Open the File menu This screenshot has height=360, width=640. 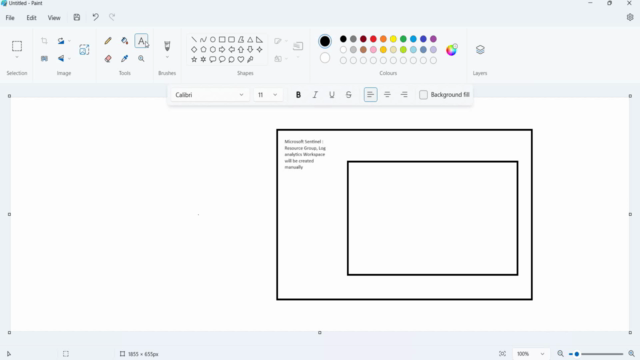click(x=10, y=18)
